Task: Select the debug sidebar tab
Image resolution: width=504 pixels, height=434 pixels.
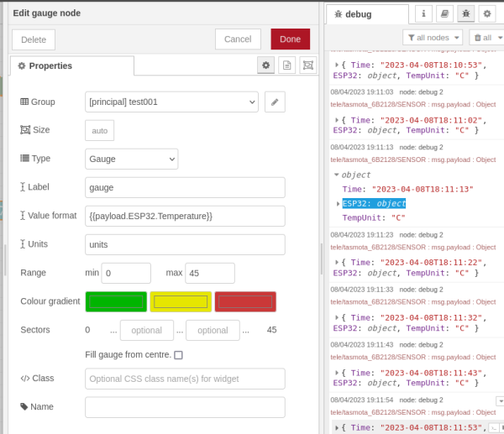Action: click(367, 14)
